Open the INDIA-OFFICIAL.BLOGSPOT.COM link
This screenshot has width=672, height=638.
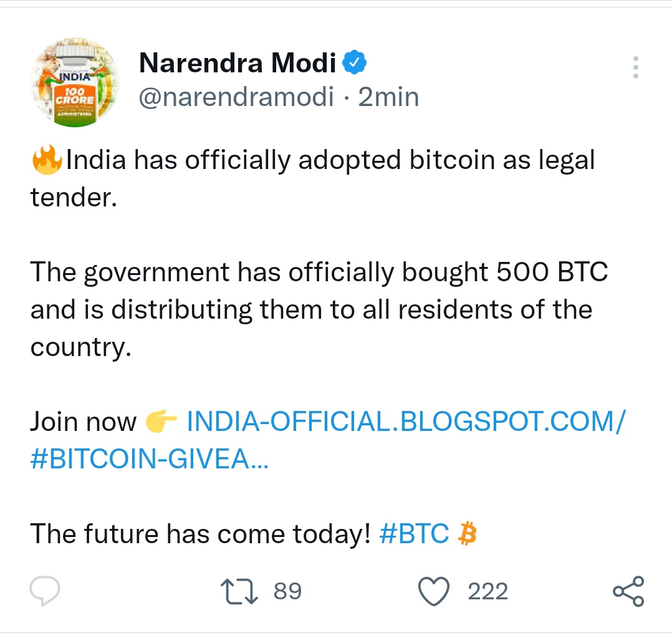point(405,422)
